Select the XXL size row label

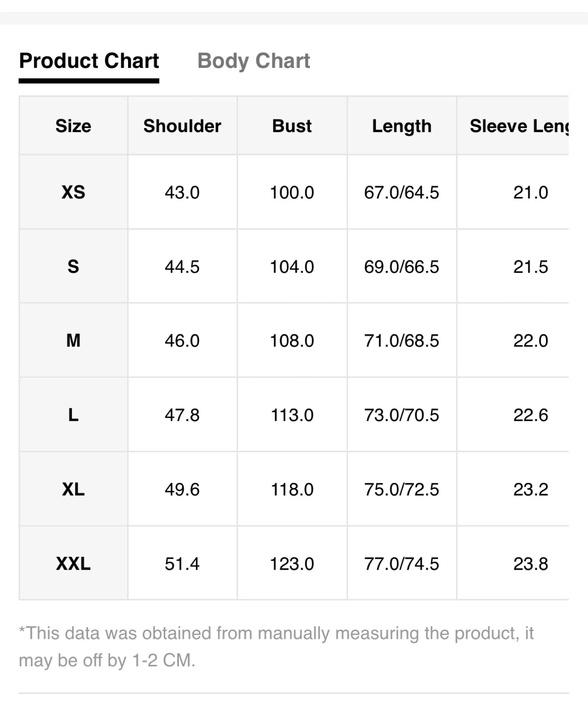[x=73, y=564]
